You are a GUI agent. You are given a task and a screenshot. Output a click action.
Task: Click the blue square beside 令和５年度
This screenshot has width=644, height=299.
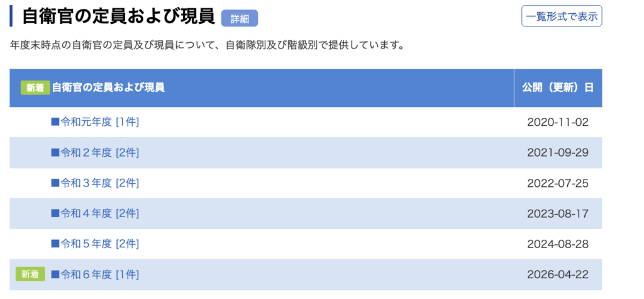[55, 244]
